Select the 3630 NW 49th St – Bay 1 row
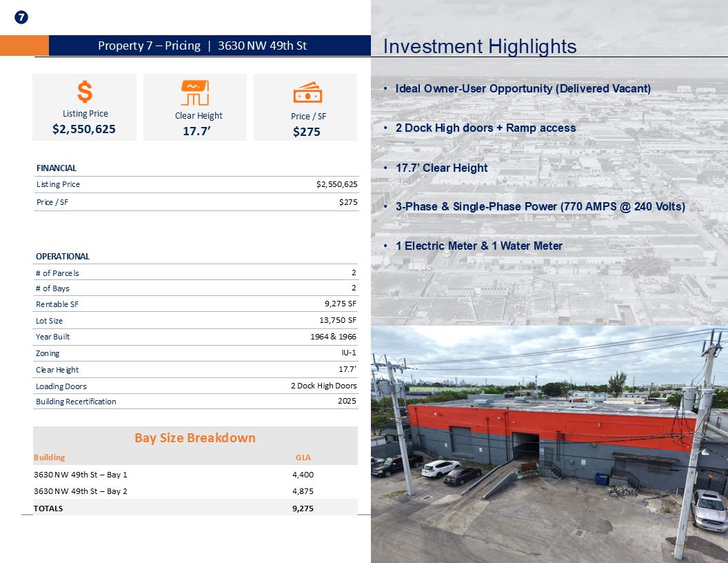Image resolution: width=728 pixels, height=563 pixels. (x=196, y=474)
